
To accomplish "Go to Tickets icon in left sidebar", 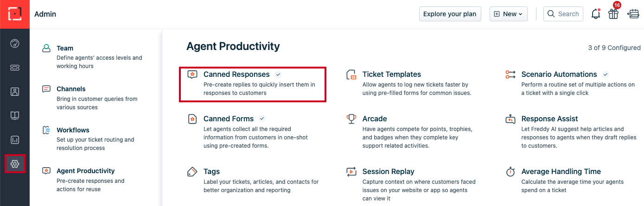I will point(15,68).
